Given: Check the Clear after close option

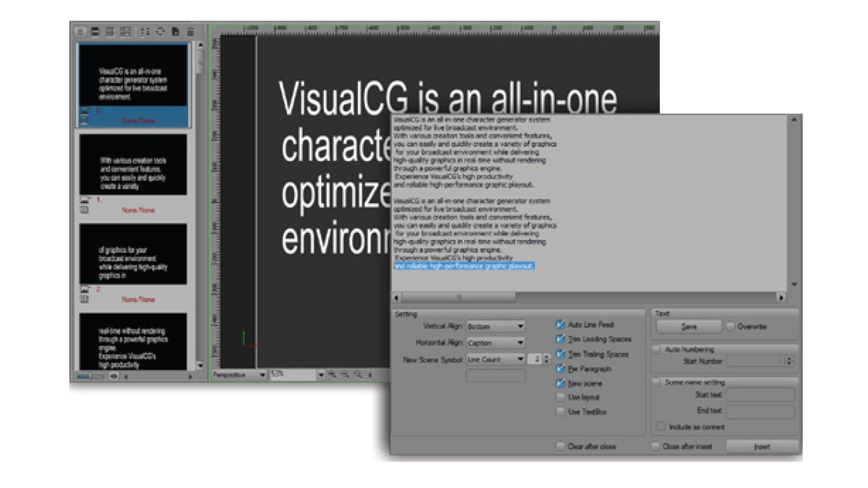Looking at the screenshot, I should pos(561,446).
